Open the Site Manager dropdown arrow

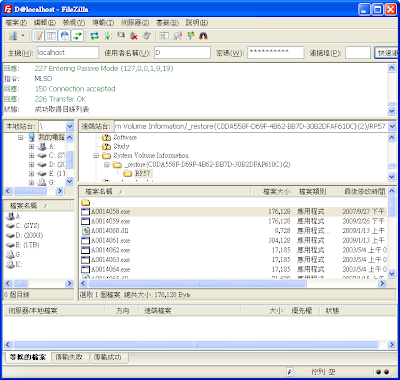23,36
